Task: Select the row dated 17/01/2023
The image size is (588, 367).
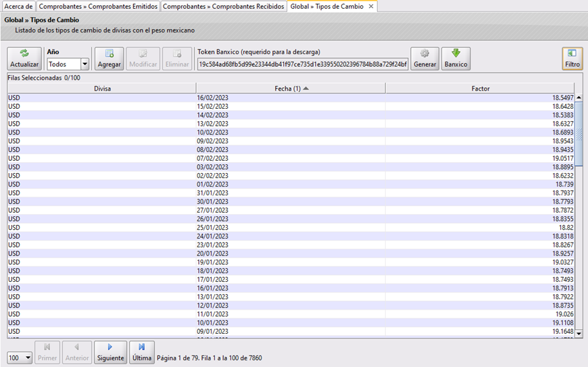Action: tap(291, 279)
